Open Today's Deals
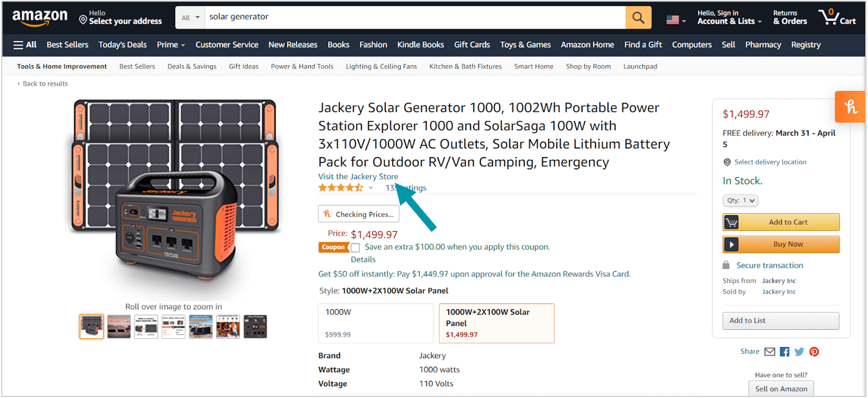 click(123, 45)
